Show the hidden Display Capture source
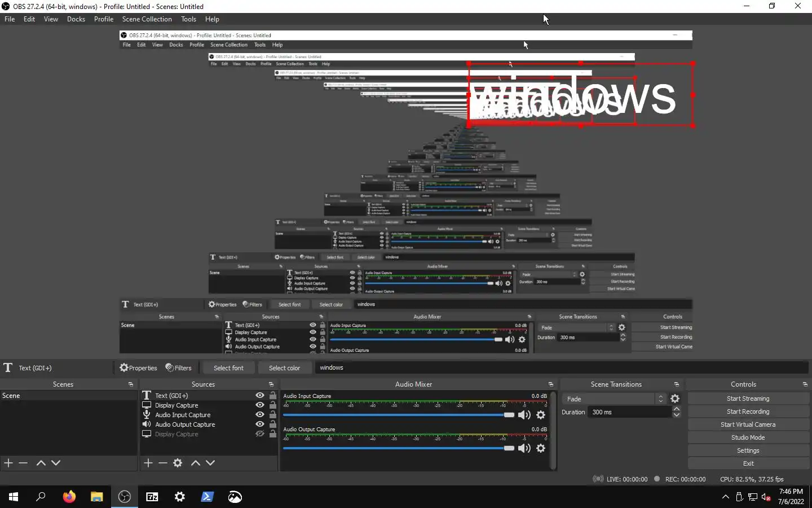This screenshot has width=812, height=508. coord(260,434)
